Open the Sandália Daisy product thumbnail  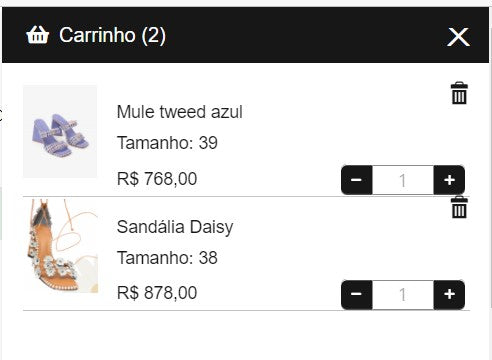(61, 246)
